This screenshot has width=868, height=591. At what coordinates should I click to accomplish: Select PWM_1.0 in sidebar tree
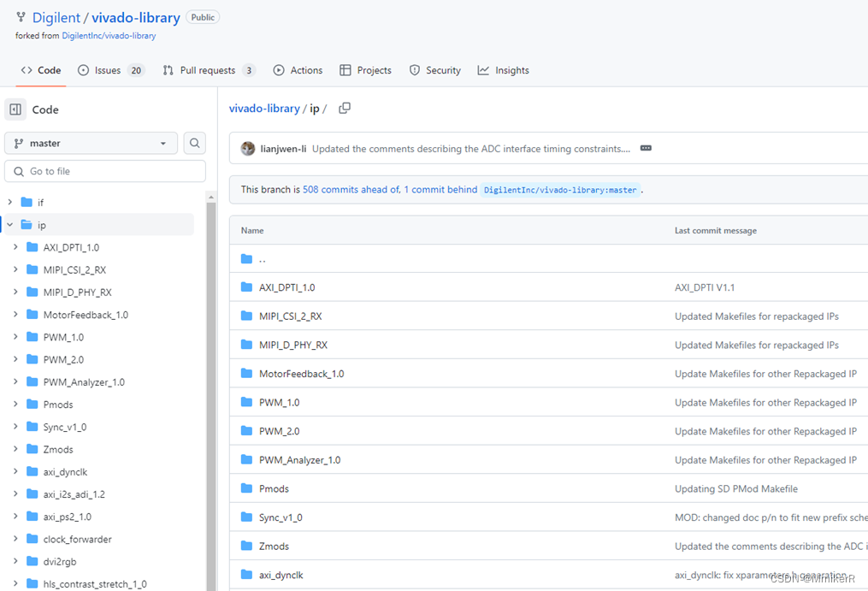point(63,337)
